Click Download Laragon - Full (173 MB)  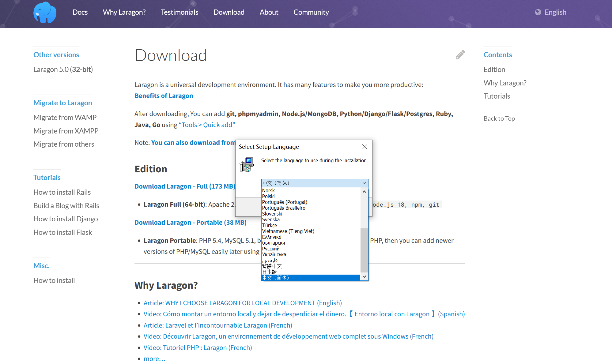pos(185,186)
